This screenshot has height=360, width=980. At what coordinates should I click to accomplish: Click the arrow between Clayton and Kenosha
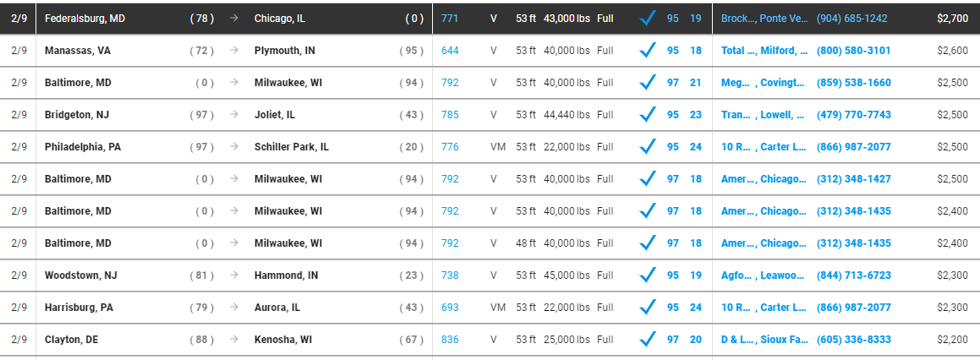tap(234, 340)
